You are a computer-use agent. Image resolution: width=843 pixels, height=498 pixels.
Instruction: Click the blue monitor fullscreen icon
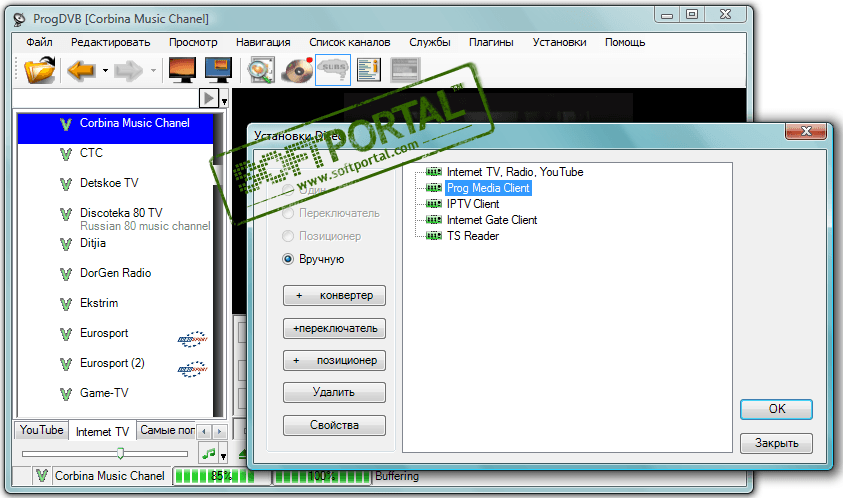218,70
